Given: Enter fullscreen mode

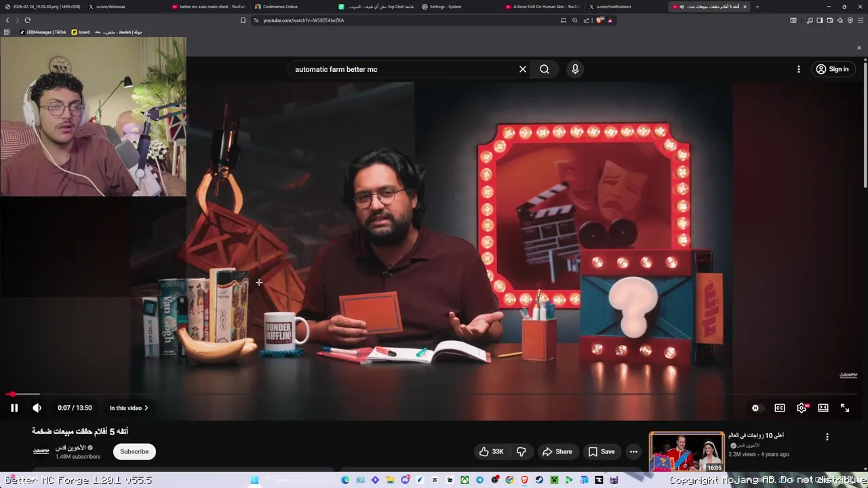Looking at the screenshot, I should pyautogui.click(x=845, y=408).
